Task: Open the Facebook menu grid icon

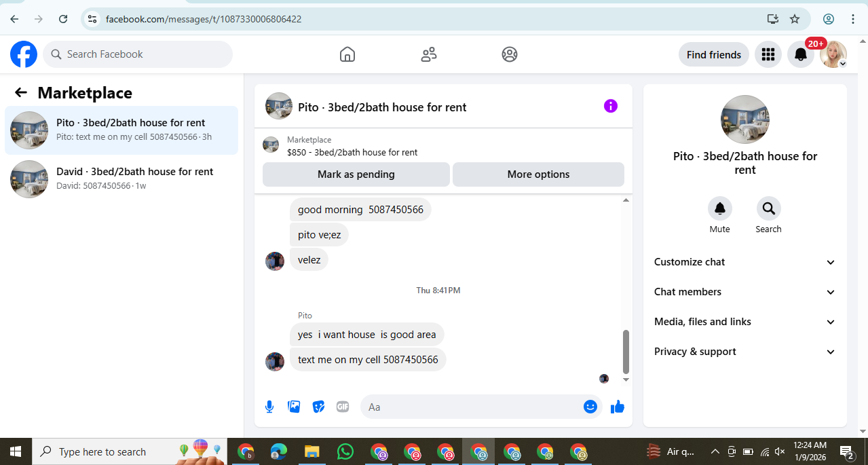Action: [768, 54]
